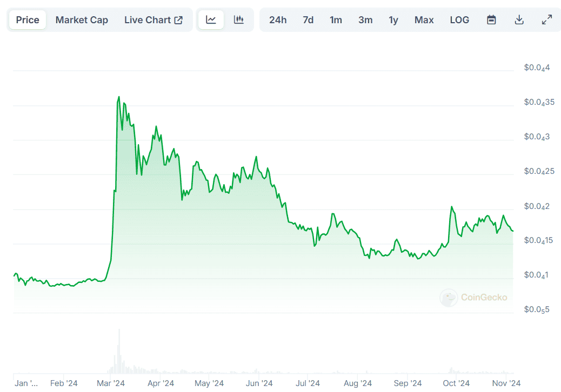The image size is (561, 392).
Task: Set chart range to 24h
Action: click(x=278, y=19)
